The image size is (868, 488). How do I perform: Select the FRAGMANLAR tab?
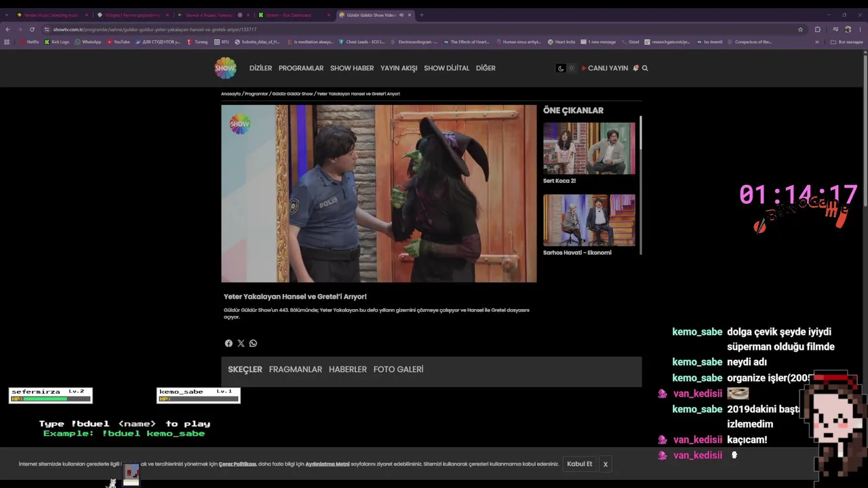[296, 369]
